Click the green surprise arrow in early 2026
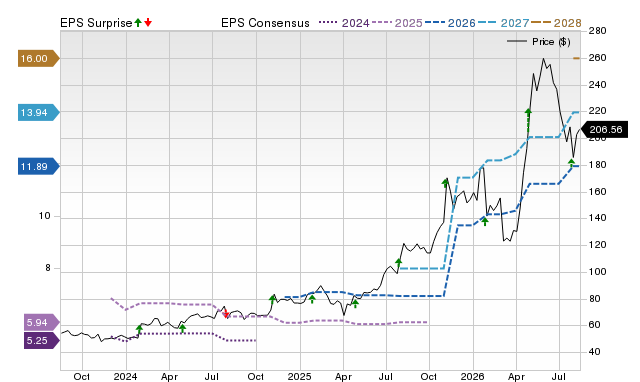 485,222
